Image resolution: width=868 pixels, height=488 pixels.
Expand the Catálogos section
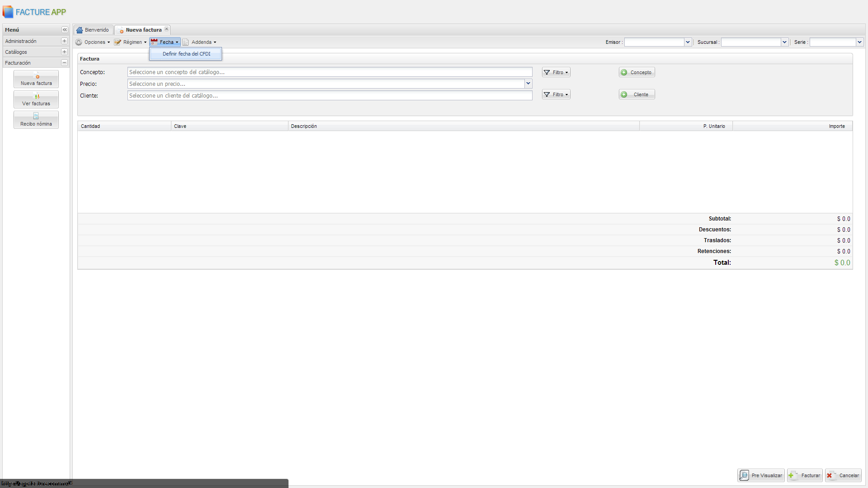[64, 52]
